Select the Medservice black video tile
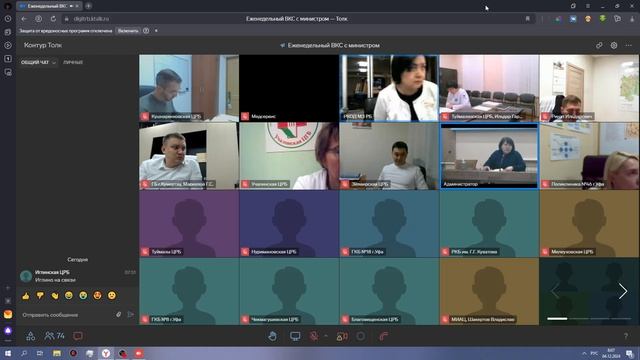Image resolution: width=640 pixels, height=360 pixels. coord(289,88)
